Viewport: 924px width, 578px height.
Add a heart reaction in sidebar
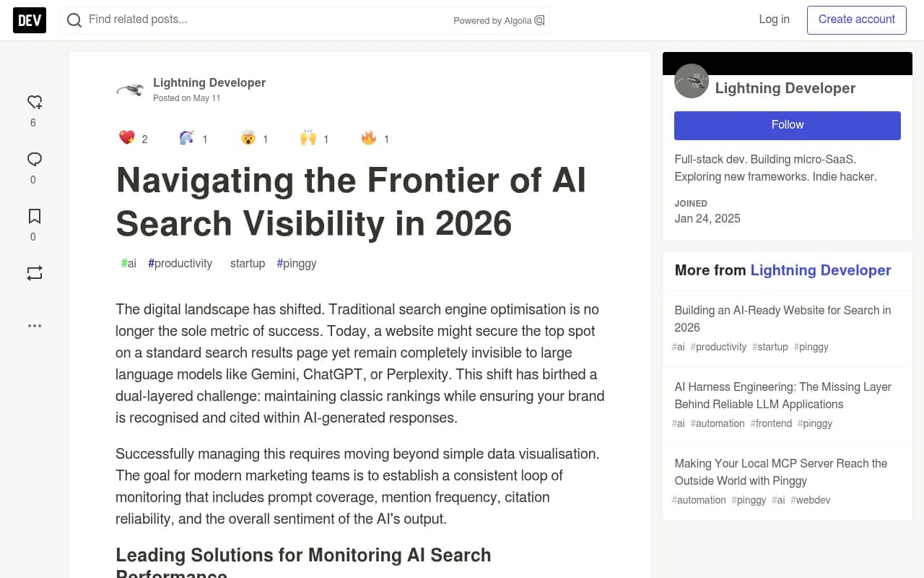35,102
